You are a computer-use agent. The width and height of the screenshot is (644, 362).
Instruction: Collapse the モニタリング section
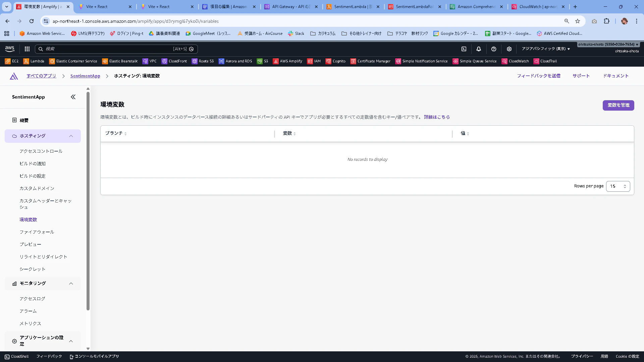71,284
